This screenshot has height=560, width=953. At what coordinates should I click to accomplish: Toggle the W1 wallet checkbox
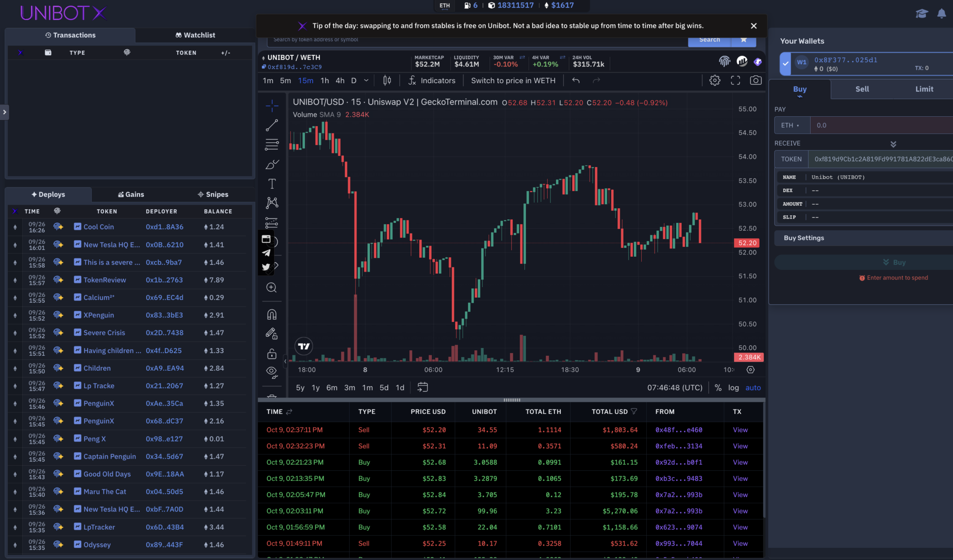tap(785, 64)
